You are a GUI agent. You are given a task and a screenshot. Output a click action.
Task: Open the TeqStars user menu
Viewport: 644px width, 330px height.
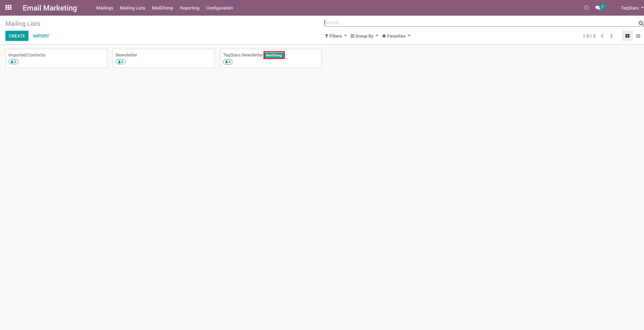630,8
